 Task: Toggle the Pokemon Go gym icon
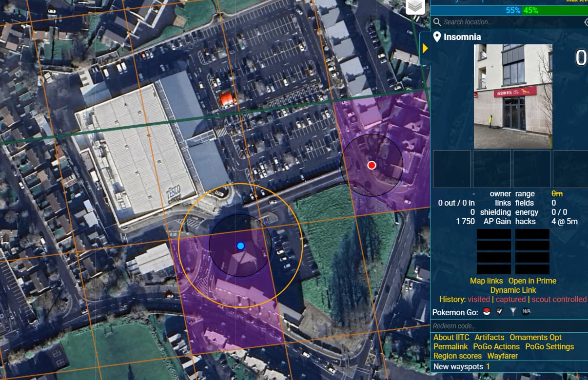pyautogui.click(x=499, y=312)
